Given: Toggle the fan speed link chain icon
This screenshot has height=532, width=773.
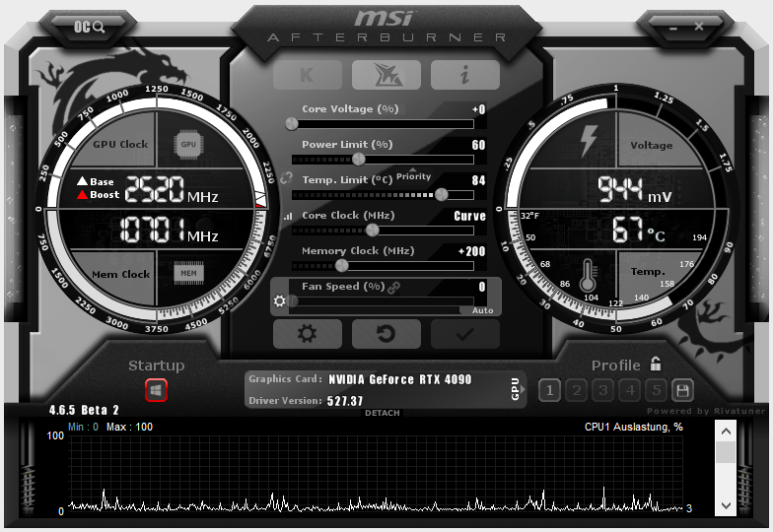Looking at the screenshot, I should click(x=394, y=288).
